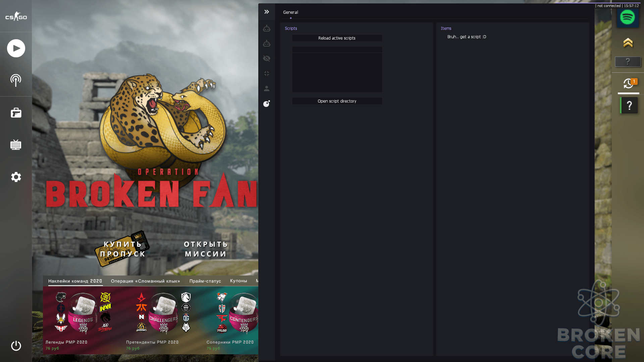Screen dimensions: 644x362
Task: Open the angry-robot tab in cheat sidebar
Action: [267, 28]
